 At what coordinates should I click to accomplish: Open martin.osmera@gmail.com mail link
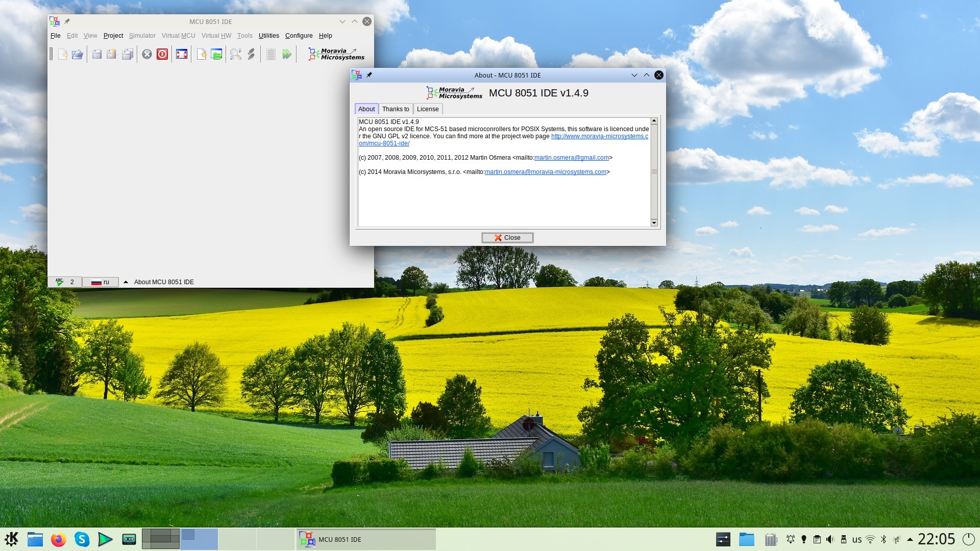[x=572, y=158]
